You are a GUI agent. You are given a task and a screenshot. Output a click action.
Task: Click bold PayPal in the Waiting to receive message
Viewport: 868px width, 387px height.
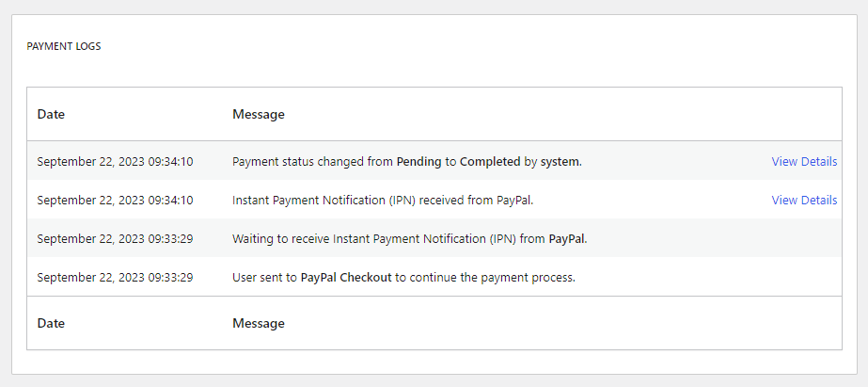(x=567, y=239)
